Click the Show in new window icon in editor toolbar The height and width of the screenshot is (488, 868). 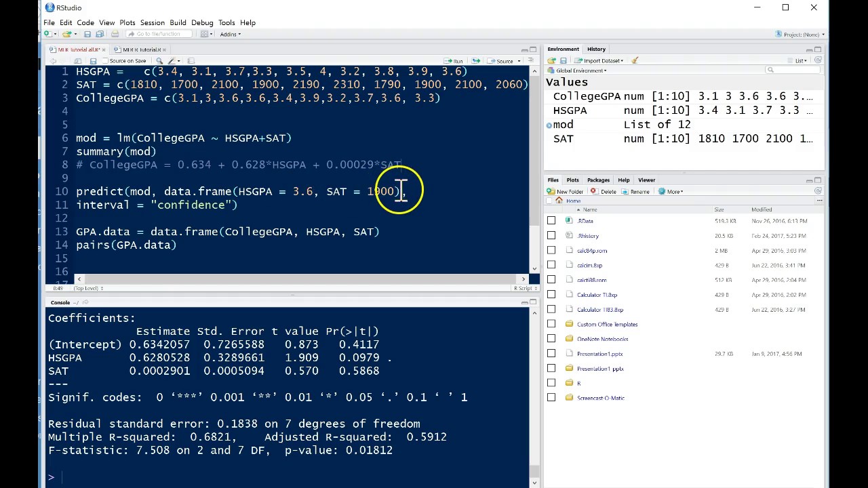[77, 61]
